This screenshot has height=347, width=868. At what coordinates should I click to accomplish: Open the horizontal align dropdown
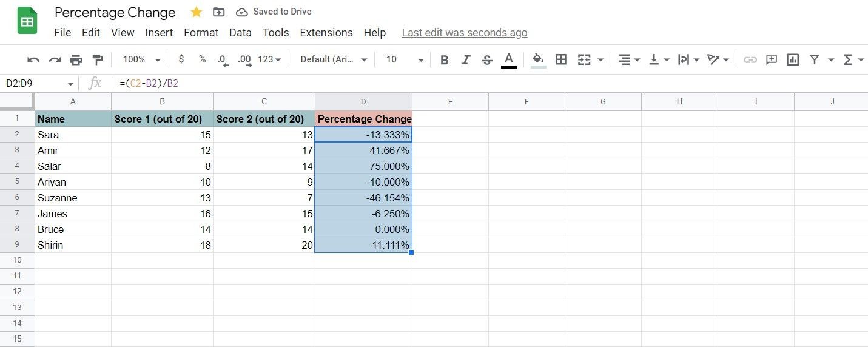[629, 59]
